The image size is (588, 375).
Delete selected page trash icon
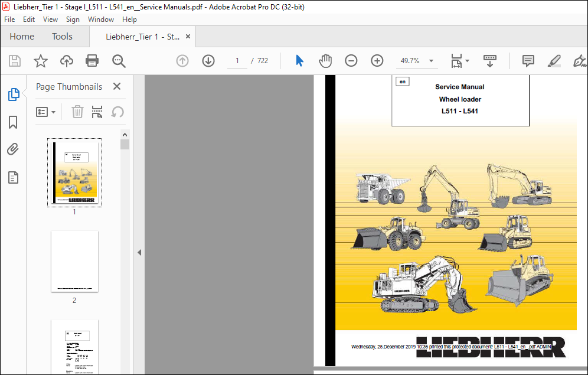point(77,112)
